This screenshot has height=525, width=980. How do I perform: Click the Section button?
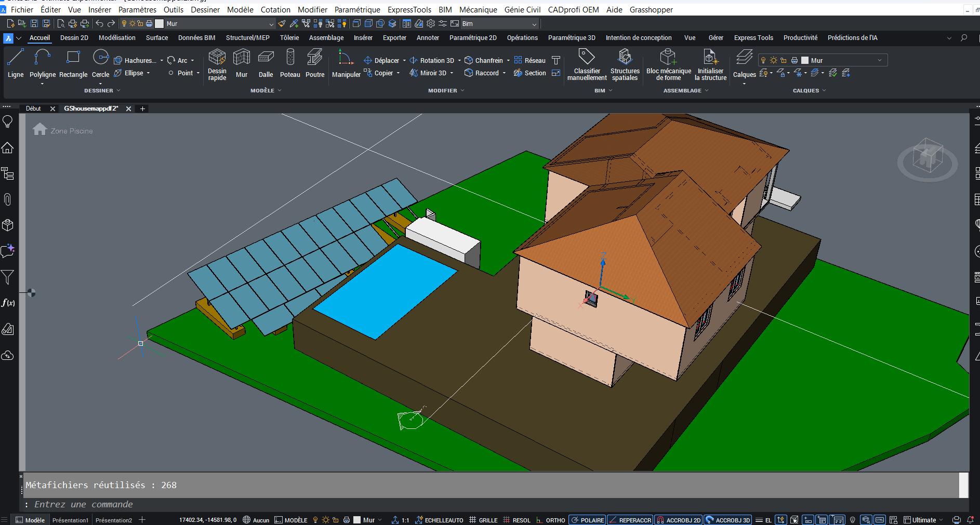(530, 73)
